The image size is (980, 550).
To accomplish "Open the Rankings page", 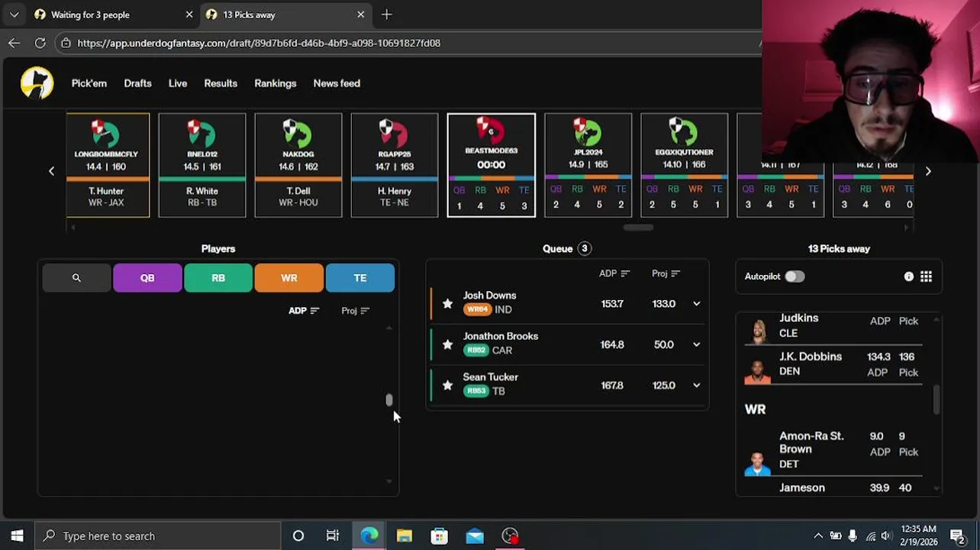I will (x=276, y=83).
